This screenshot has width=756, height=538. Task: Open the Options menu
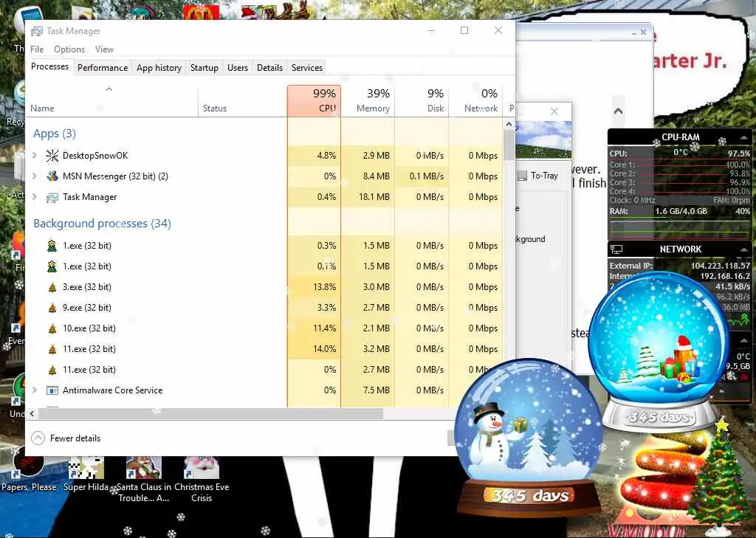coord(69,49)
